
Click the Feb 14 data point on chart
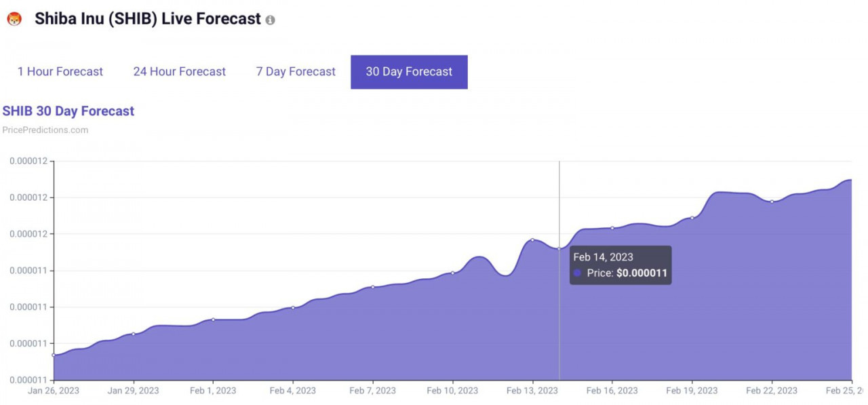559,248
